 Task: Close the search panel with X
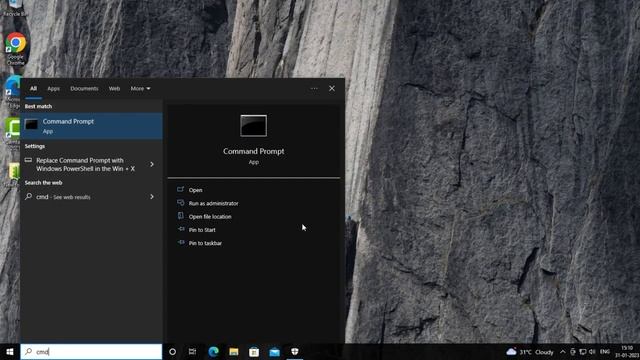coord(332,89)
